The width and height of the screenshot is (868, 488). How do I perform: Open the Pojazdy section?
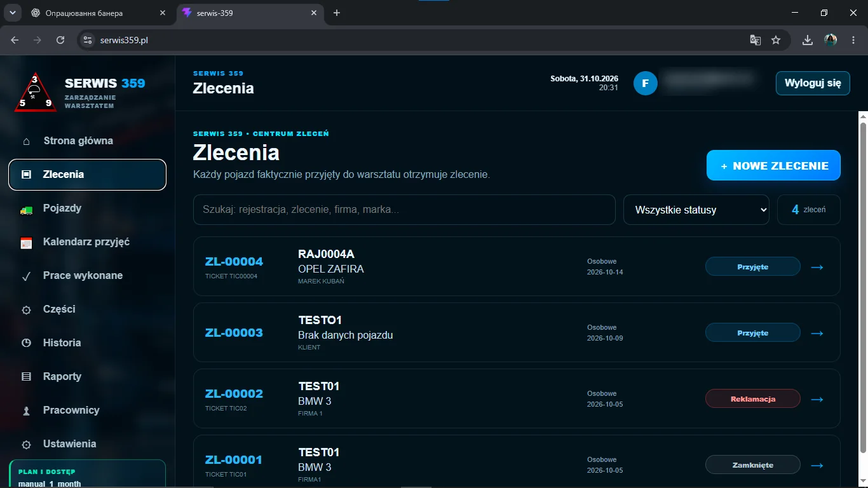(87, 208)
